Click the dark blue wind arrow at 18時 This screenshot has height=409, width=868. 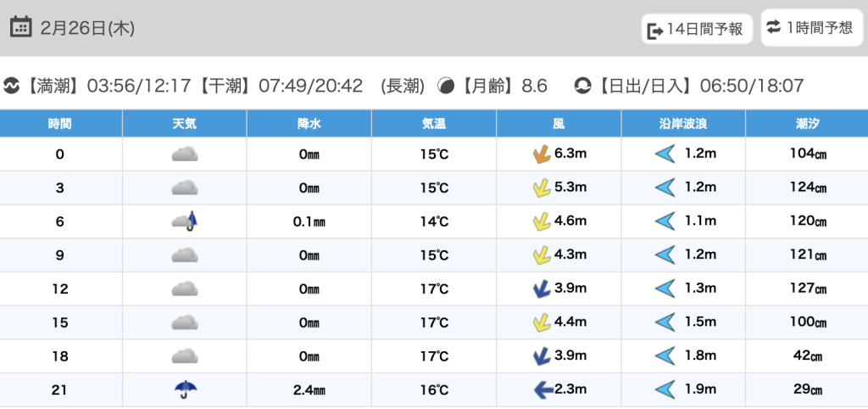point(540,356)
